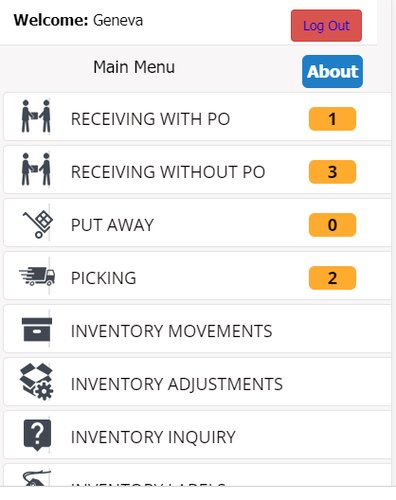Open RECEIVING WITH PO menu entry

(197, 117)
